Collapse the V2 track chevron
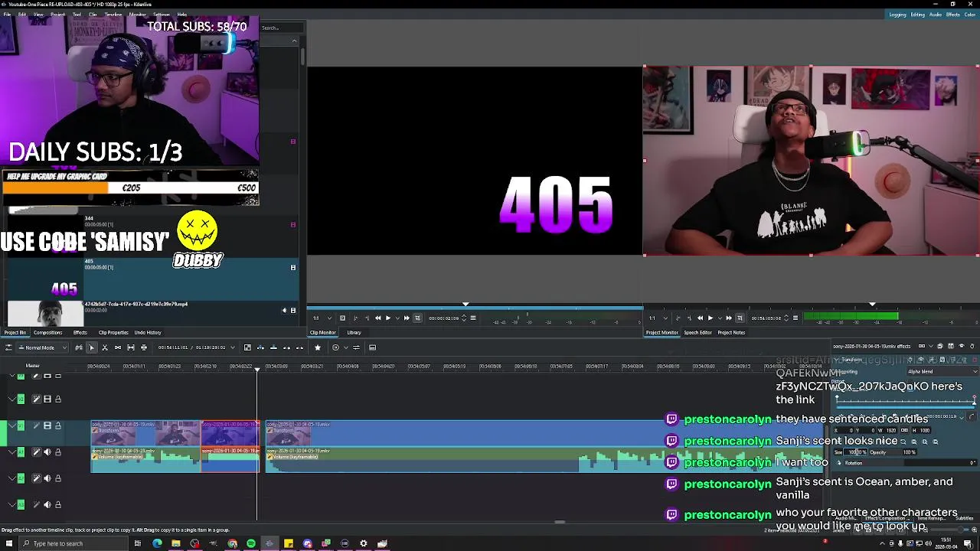Image resolution: width=980 pixels, height=551 pixels. (x=12, y=399)
